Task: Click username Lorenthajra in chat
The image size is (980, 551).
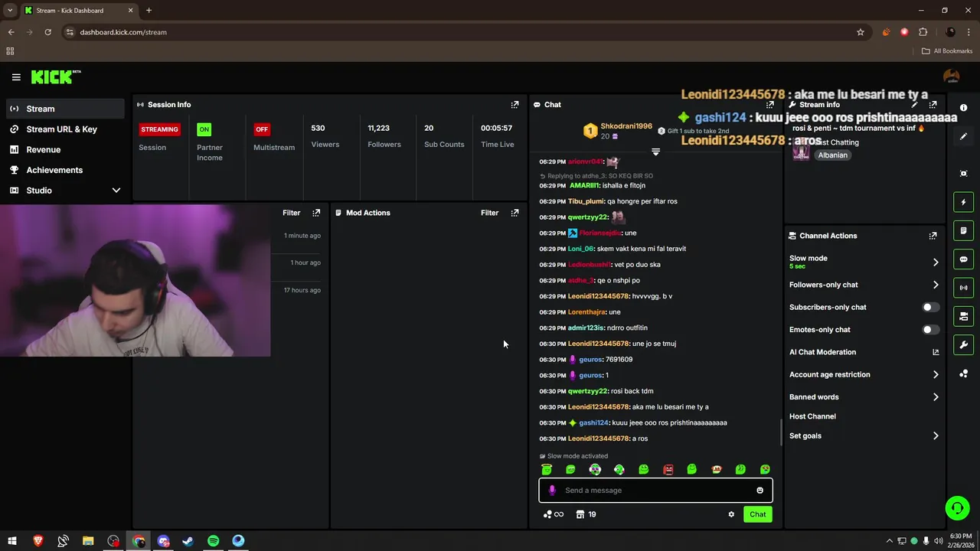Action: coord(586,312)
